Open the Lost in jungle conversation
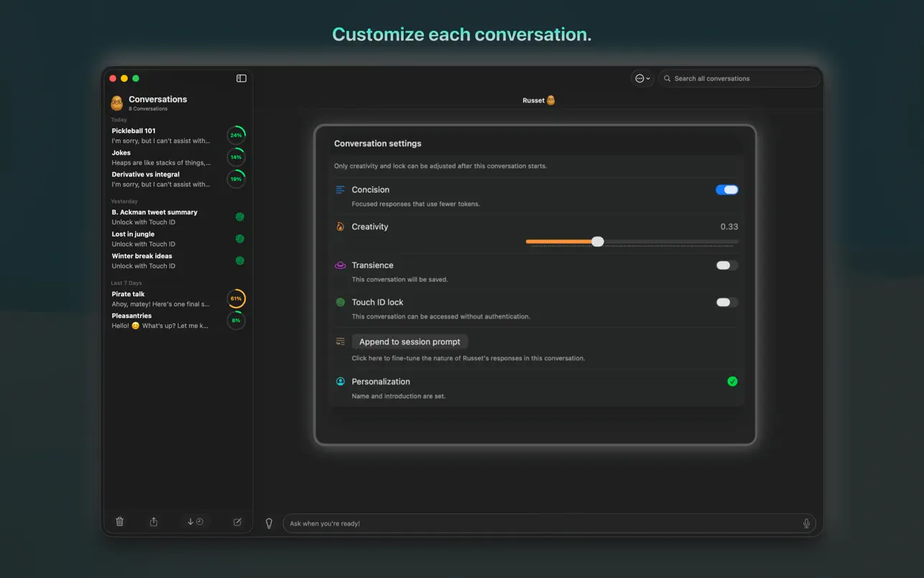The height and width of the screenshot is (578, 924). click(178, 239)
